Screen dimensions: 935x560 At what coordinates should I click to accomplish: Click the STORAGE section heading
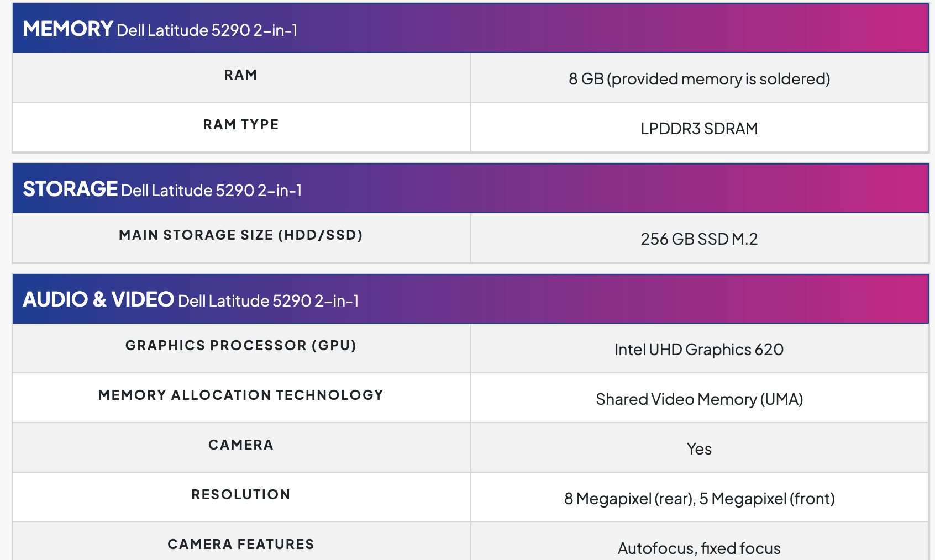(x=70, y=189)
